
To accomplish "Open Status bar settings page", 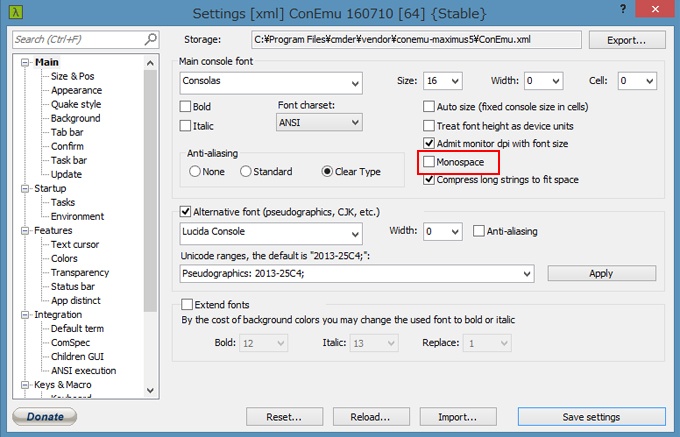I will point(72,287).
